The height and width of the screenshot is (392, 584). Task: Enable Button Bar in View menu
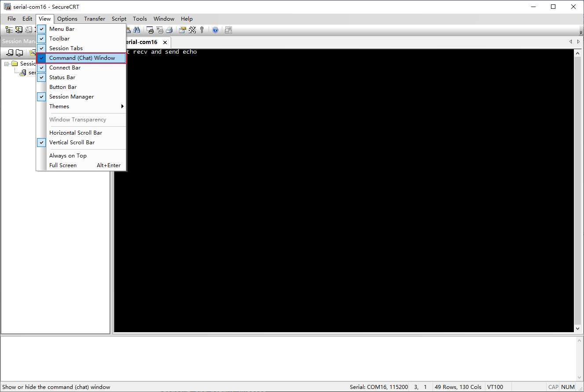tap(81, 87)
